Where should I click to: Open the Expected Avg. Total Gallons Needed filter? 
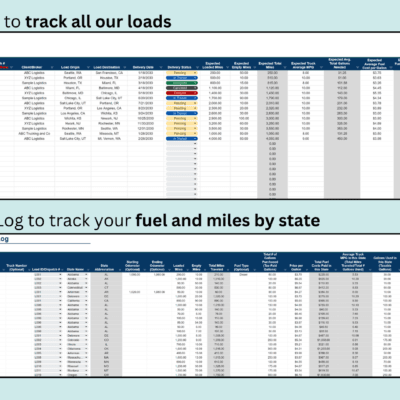point(358,67)
